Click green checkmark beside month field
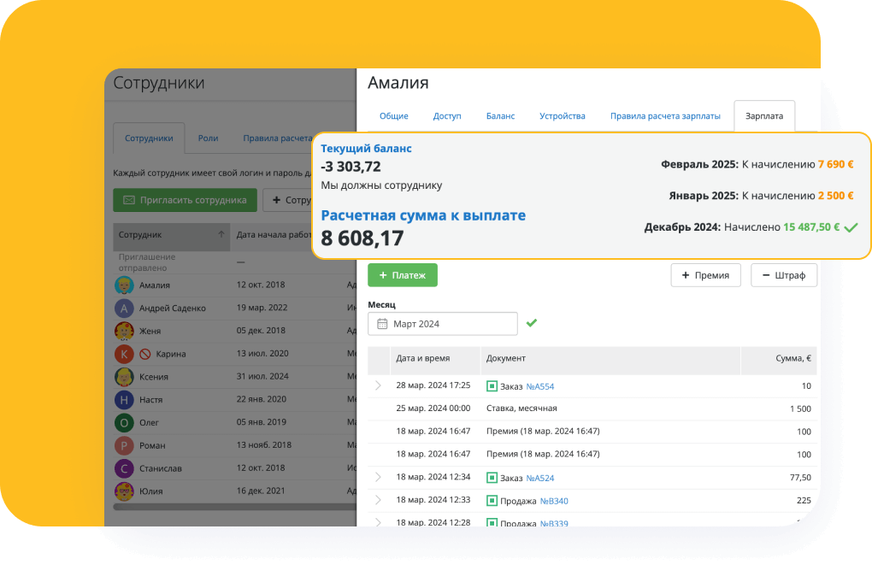The height and width of the screenshot is (588, 872). tap(532, 323)
